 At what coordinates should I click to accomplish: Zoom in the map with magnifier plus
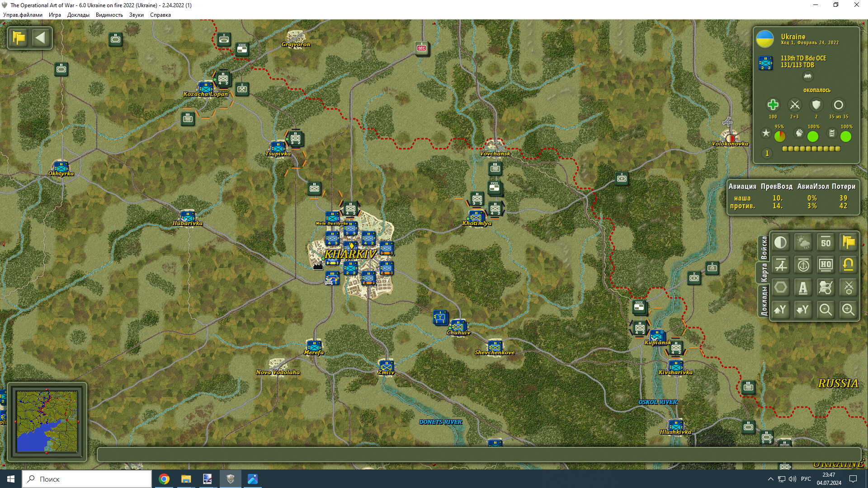pyautogui.click(x=849, y=310)
